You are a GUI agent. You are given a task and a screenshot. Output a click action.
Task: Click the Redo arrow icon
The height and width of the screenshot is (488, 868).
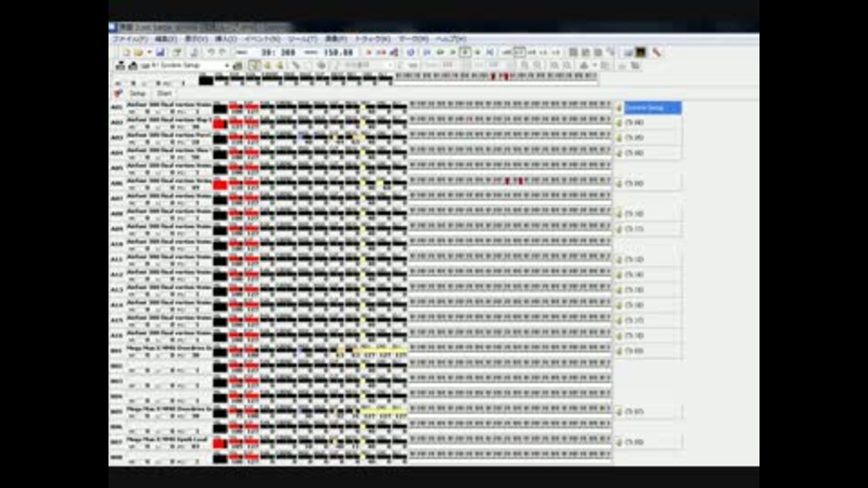[x=222, y=52]
